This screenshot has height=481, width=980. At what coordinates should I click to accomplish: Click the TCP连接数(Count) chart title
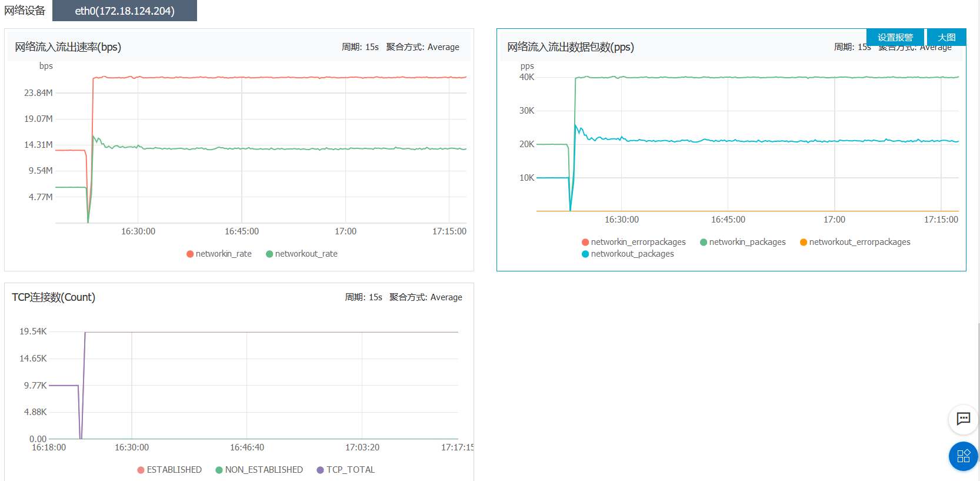(x=54, y=297)
